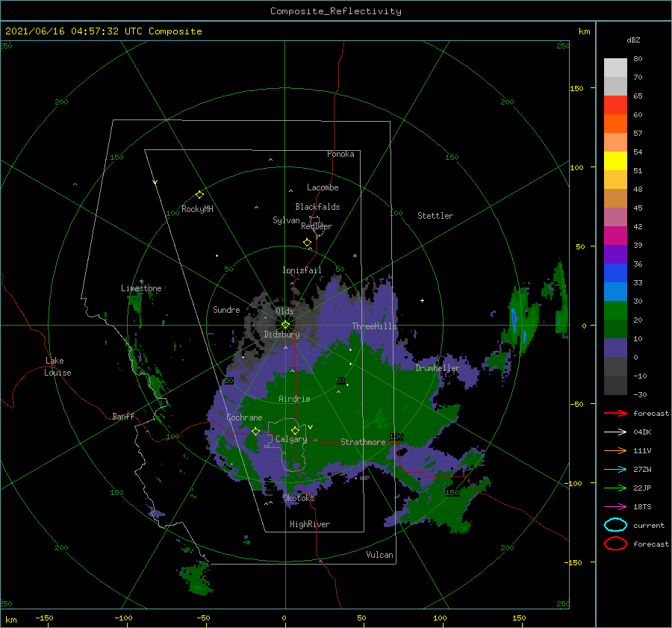Viewport: 672px width, 628px height.
Task: Click the Strathmore city label
Action: tap(363, 442)
